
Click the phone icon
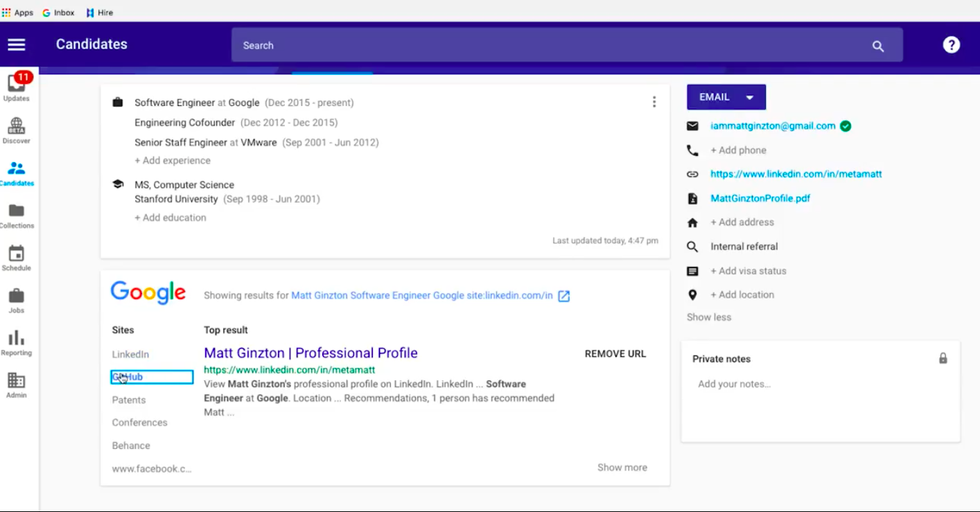pos(692,150)
